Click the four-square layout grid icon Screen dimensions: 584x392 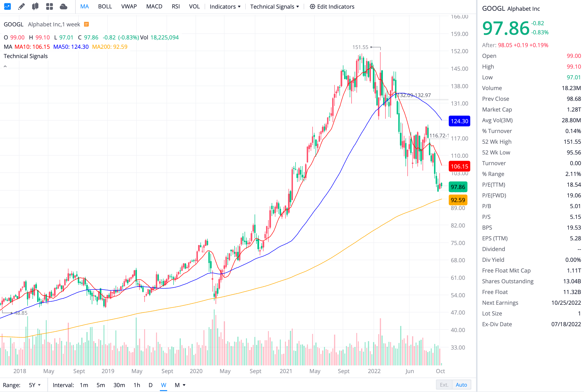pyautogui.click(x=50, y=7)
